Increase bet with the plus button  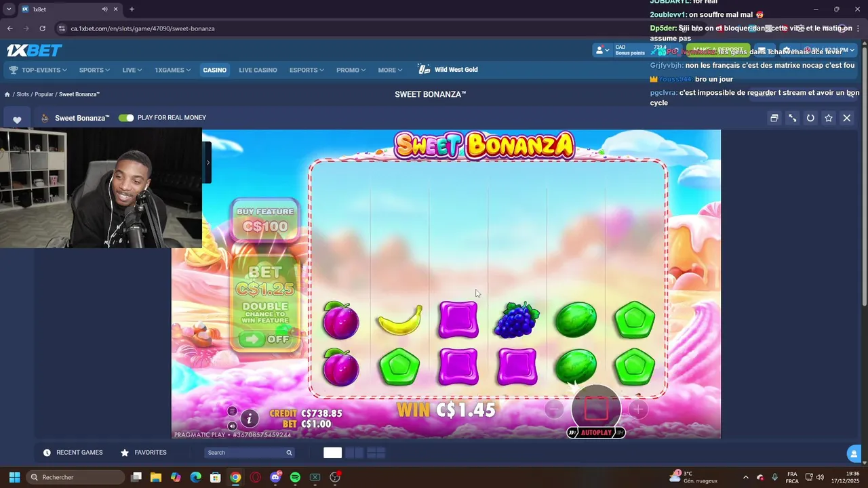(637, 409)
